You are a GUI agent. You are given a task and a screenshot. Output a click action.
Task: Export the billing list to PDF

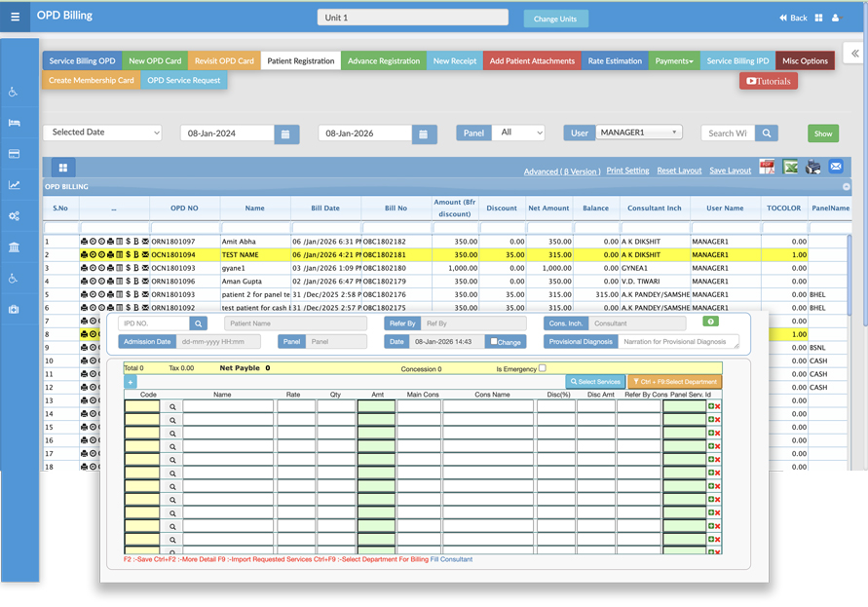click(x=768, y=168)
